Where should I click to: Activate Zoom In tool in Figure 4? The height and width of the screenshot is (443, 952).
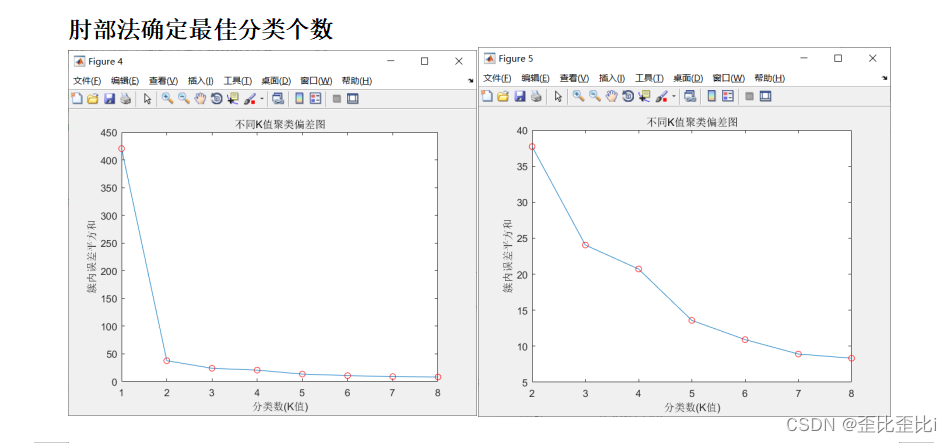(168, 98)
